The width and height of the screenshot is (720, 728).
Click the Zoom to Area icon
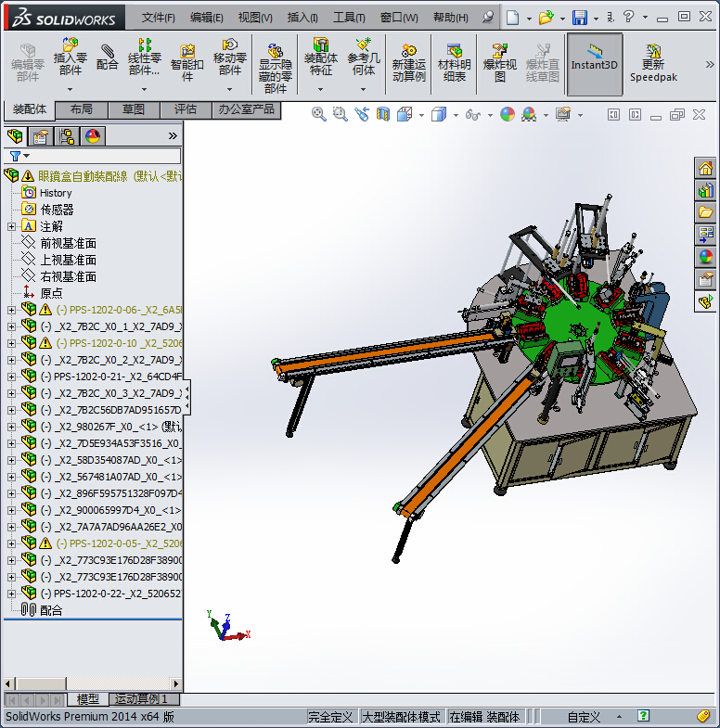pyautogui.click(x=340, y=114)
